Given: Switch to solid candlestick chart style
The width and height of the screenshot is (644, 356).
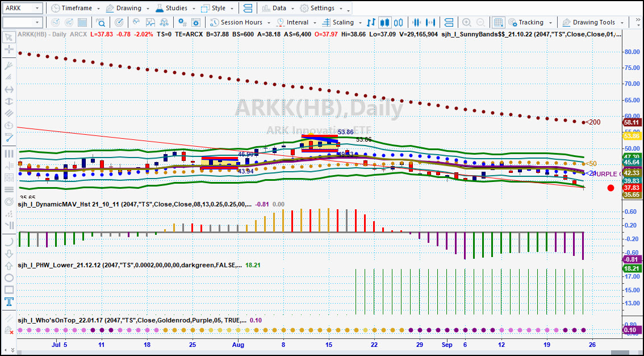Looking at the screenshot, I should pos(385,22).
